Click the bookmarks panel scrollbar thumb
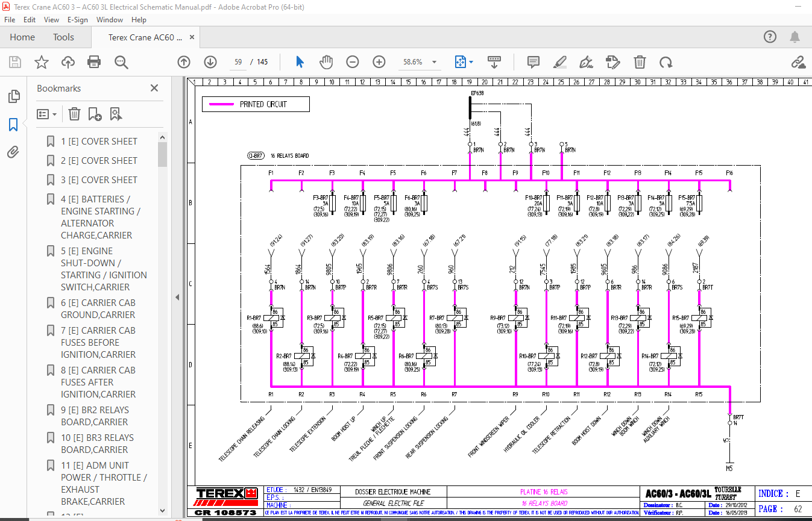 pyautogui.click(x=162, y=154)
